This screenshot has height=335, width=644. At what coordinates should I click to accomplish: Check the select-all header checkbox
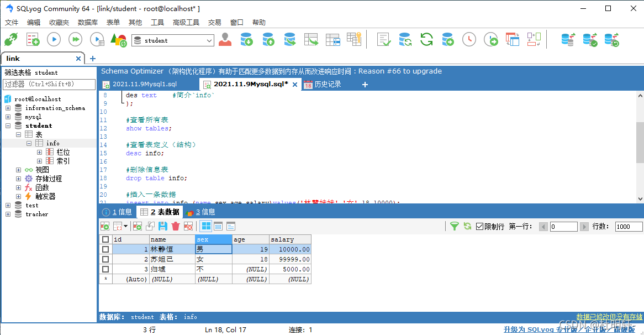click(105, 239)
